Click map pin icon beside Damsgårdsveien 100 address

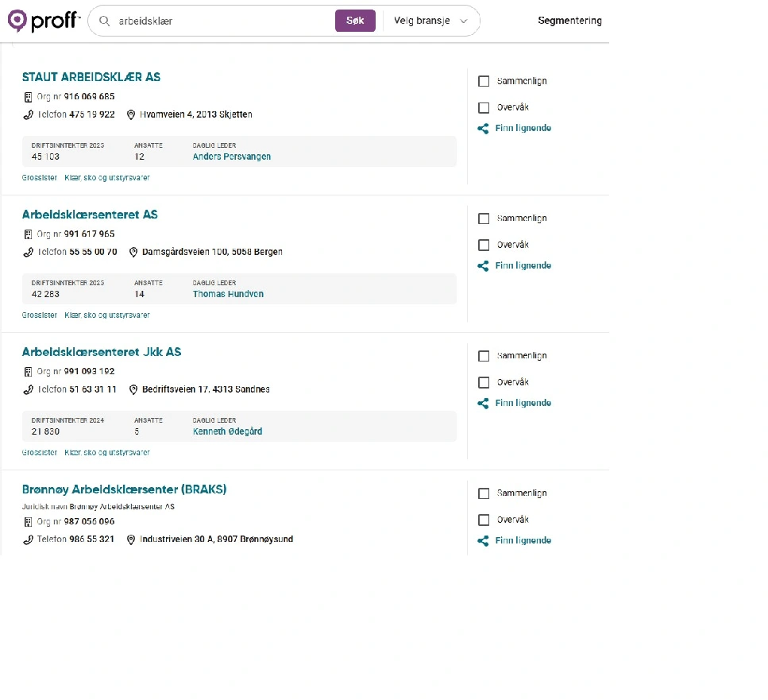pyautogui.click(x=133, y=253)
